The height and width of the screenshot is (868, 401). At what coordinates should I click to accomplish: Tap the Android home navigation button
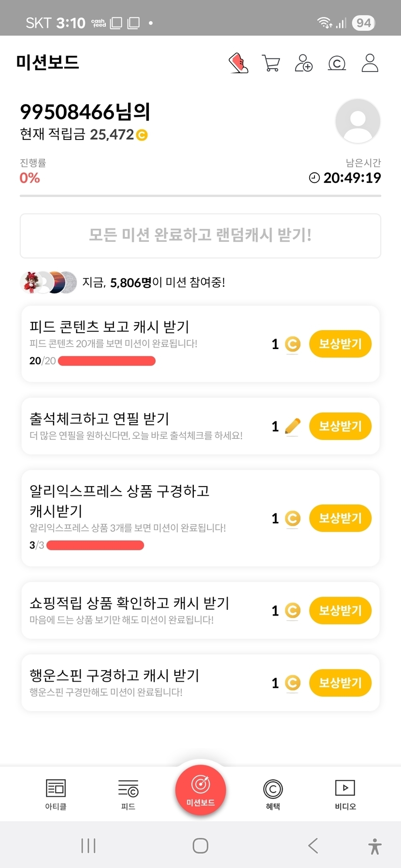200,846
